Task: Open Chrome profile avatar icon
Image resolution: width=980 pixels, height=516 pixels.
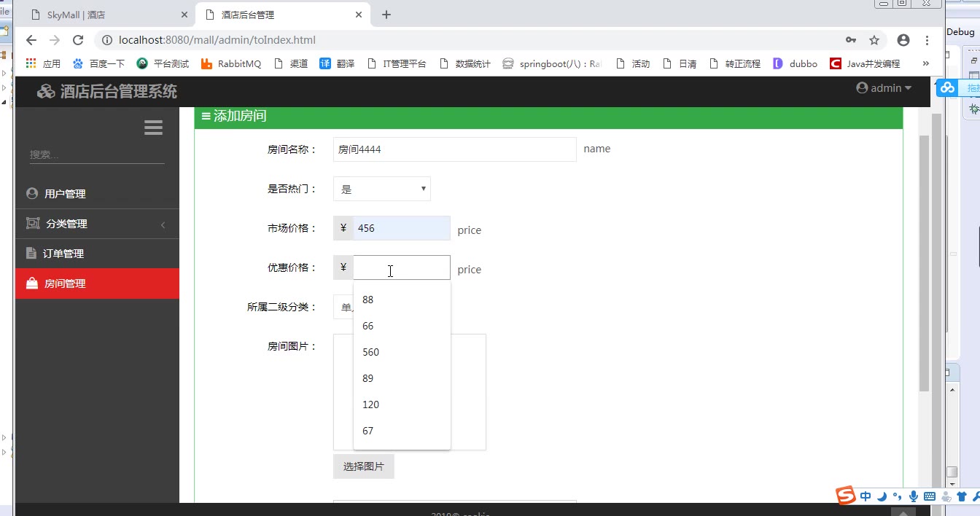Action: (903, 40)
